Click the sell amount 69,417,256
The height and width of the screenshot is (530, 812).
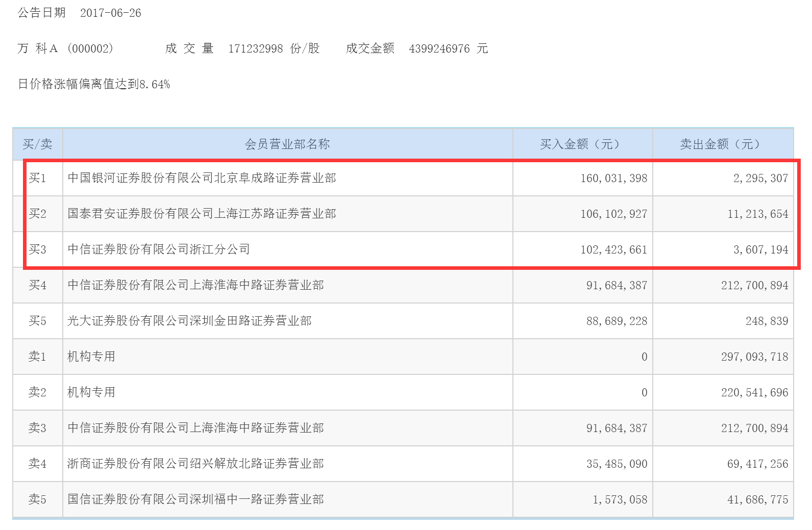pyautogui.click(x=758, y=464)
